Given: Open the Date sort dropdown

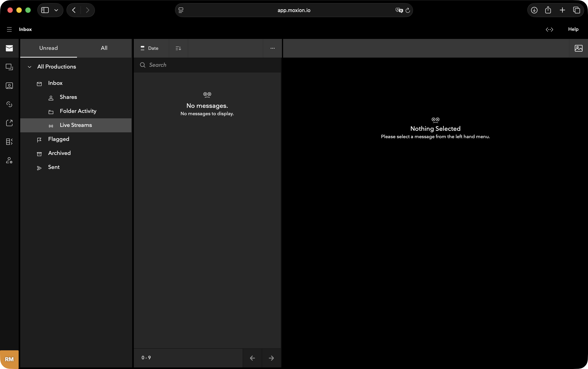Looking at the screenshot, I should coord(150,48).
